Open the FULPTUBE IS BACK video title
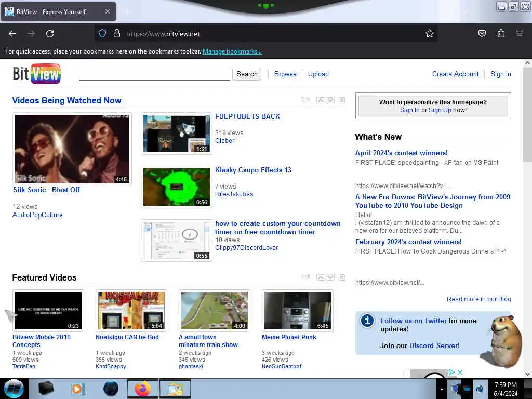The image size is (532, 399). (x=247, y=116)
